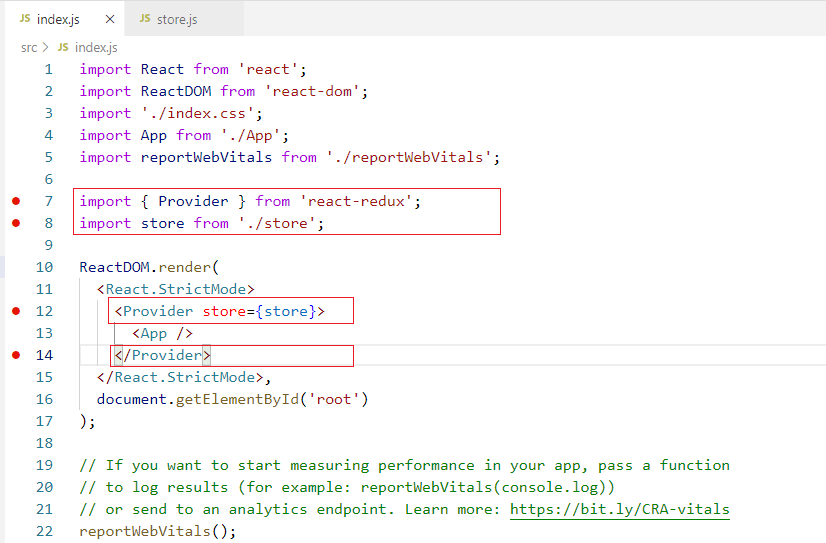
Task: Toggle off the breakpoint on line 8
Action: 15,223
